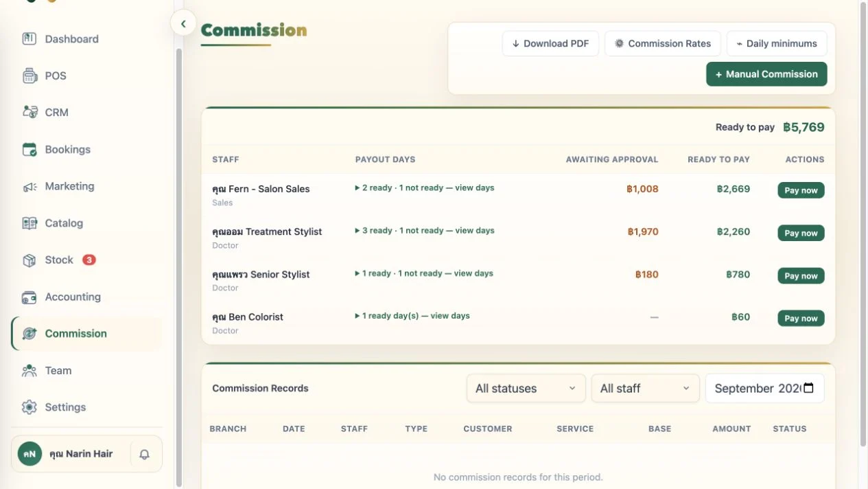Click the CRM icon in sidebar
Viewport: 868px width, 489px height.
click(x=29, y=112)
